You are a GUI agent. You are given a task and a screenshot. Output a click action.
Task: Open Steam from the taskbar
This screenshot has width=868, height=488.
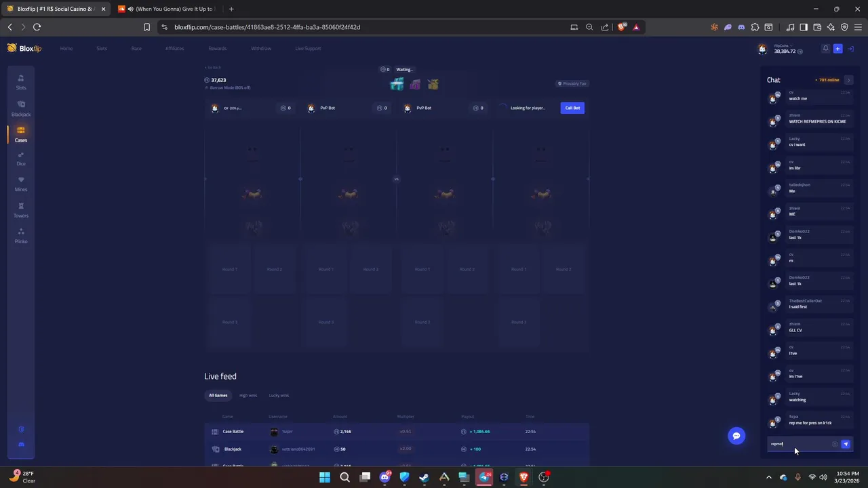[x=425, y=477]
